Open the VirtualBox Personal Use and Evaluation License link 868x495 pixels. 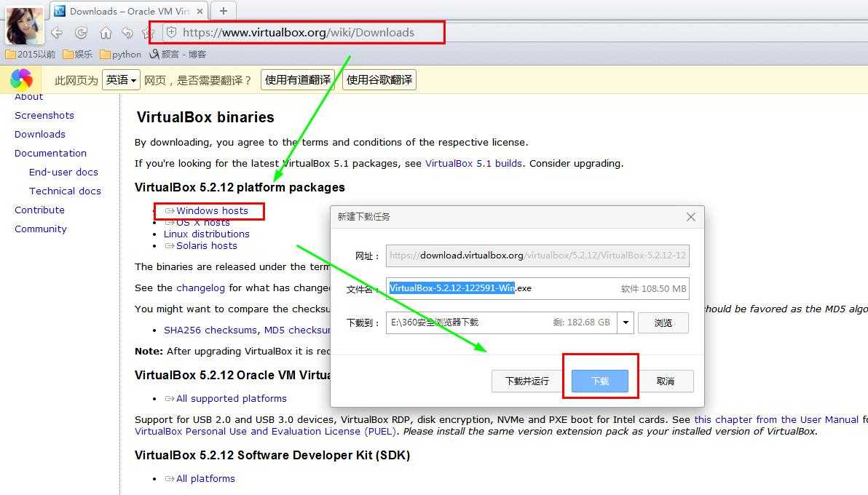click(x=265, y=432)
